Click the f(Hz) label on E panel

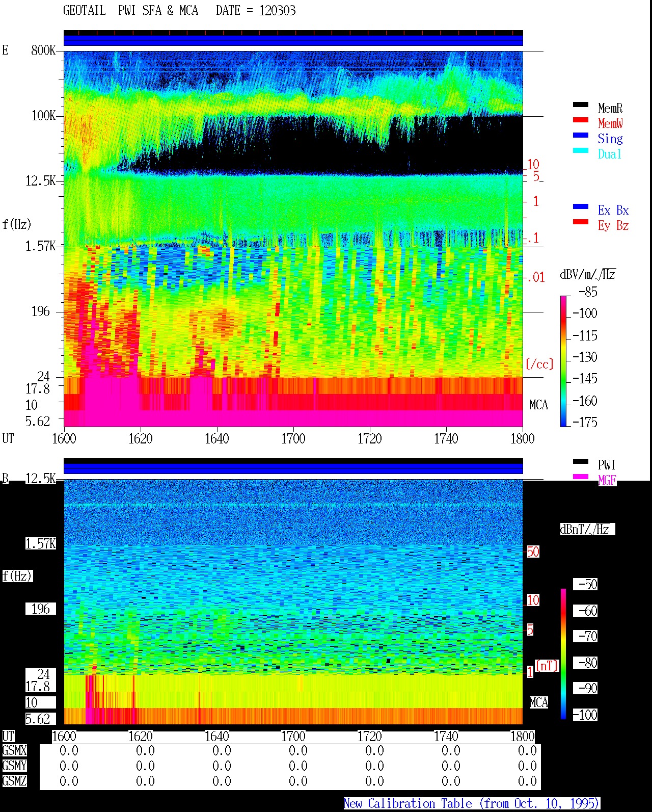click(x=17, y=224)
